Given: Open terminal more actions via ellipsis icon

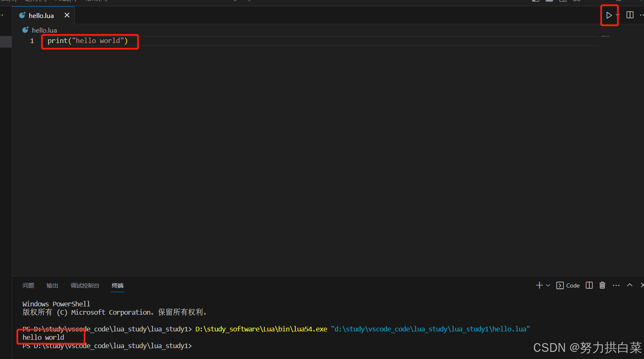Looking at the screenshot, I should coord(616,285).
